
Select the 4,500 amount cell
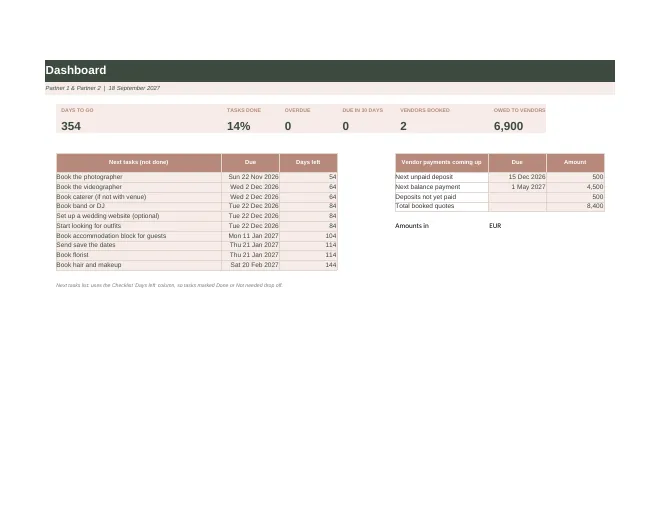(575, 187)
